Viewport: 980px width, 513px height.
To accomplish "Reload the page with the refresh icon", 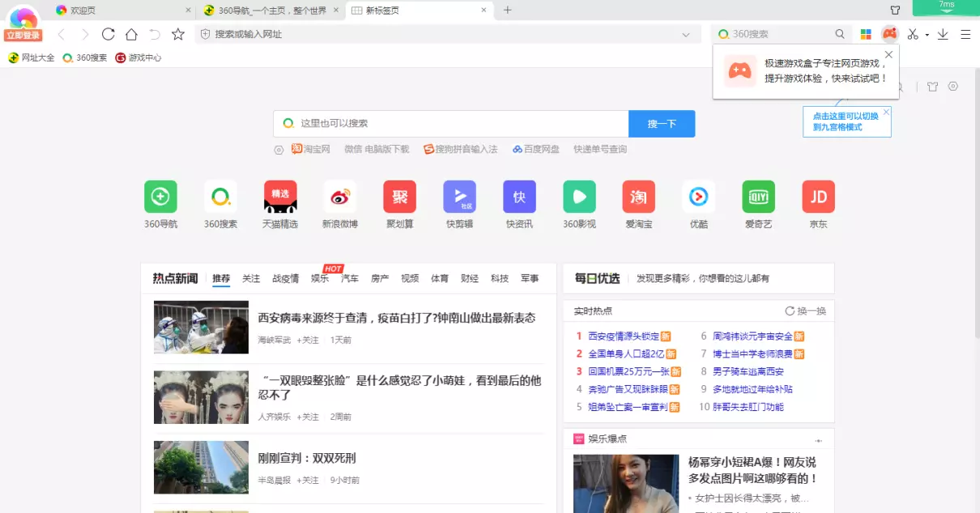I will 108,34.
